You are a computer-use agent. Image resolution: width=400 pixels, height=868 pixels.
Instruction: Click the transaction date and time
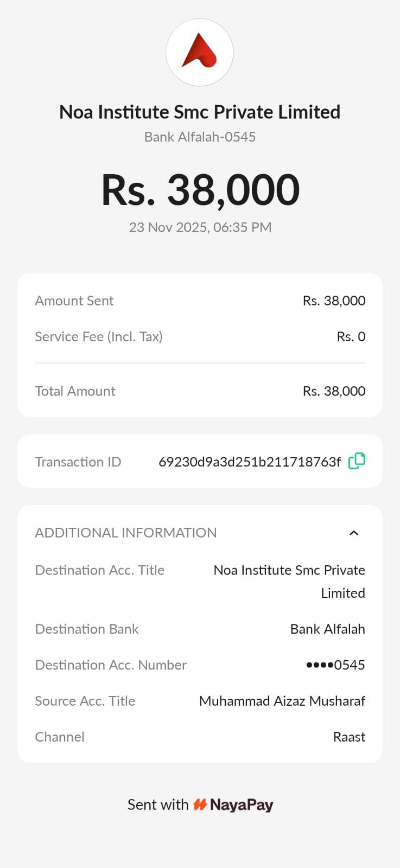click(x=200, y=227)
